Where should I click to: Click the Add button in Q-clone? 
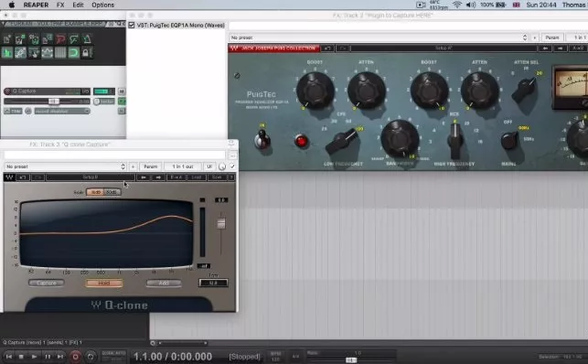pyautogui.click(x=164, y=283)
